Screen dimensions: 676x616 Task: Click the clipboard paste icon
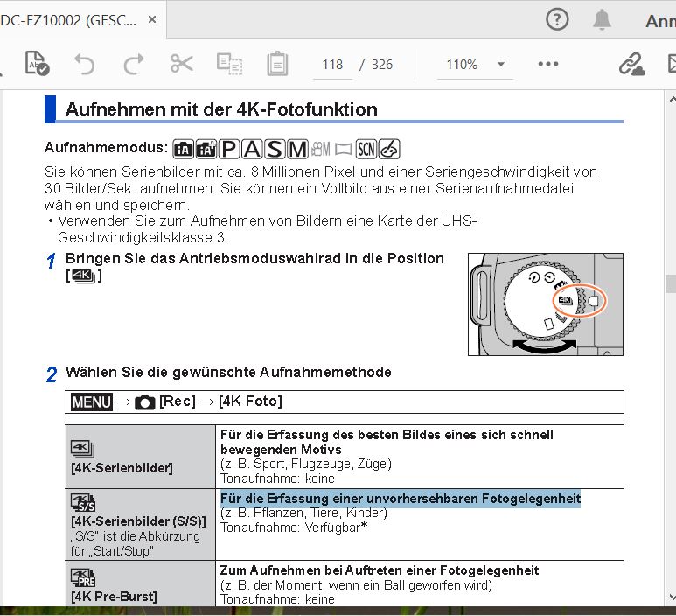click(x=277, y=64)
